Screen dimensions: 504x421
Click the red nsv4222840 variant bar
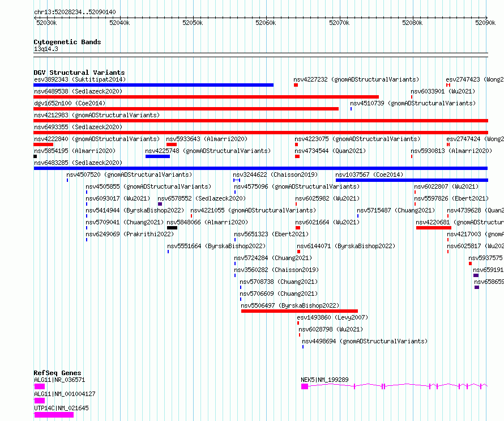[44, 144]
